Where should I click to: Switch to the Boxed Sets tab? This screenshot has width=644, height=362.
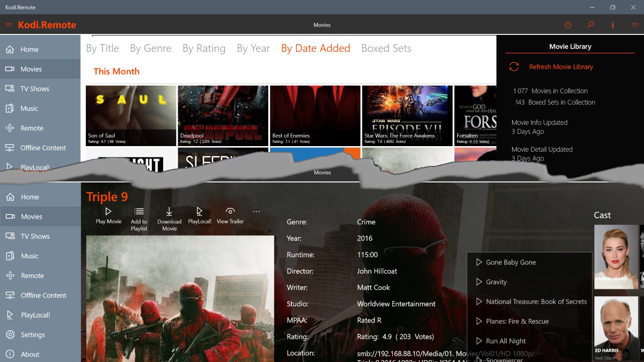pos(386,49)
